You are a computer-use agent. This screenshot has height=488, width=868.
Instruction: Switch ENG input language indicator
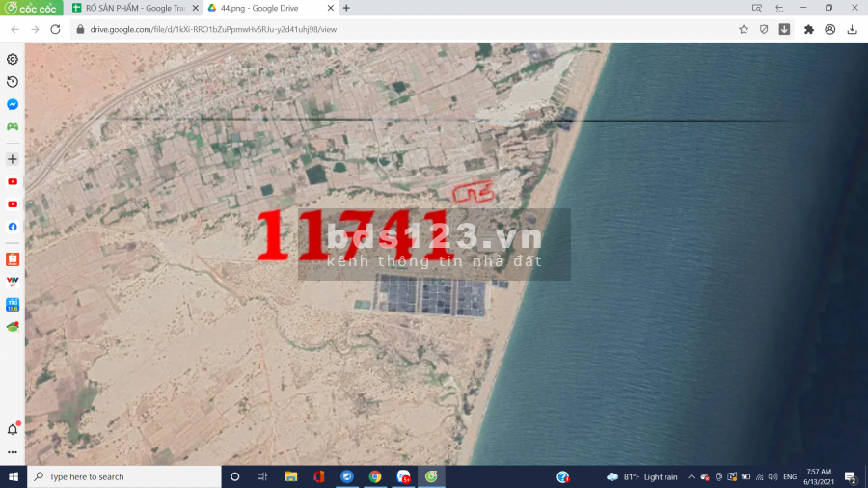[790, 476]
